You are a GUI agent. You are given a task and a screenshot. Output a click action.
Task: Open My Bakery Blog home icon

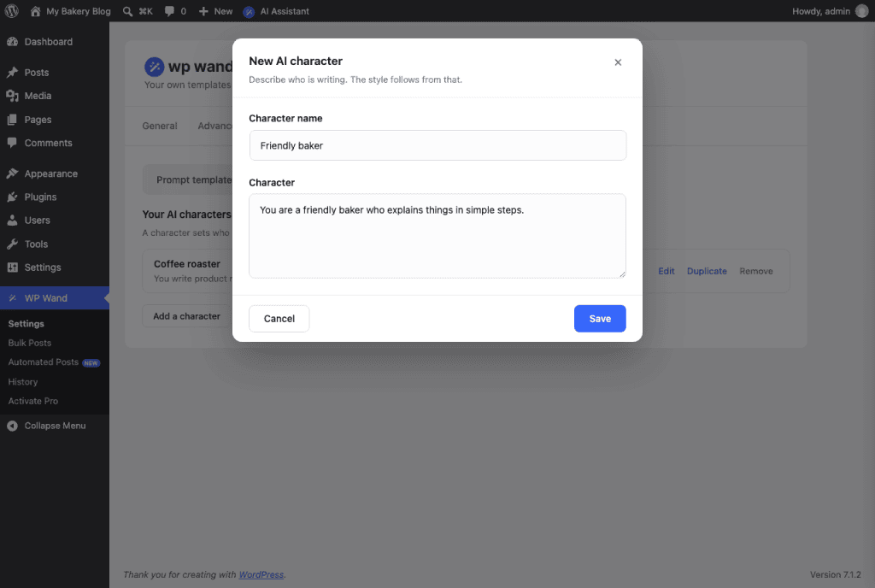[35, 11]
